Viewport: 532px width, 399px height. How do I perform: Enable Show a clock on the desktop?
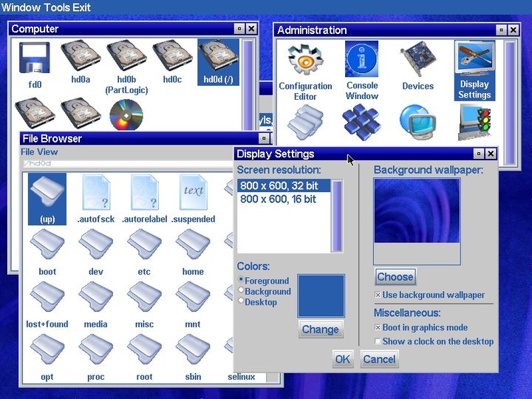(378, 341)
